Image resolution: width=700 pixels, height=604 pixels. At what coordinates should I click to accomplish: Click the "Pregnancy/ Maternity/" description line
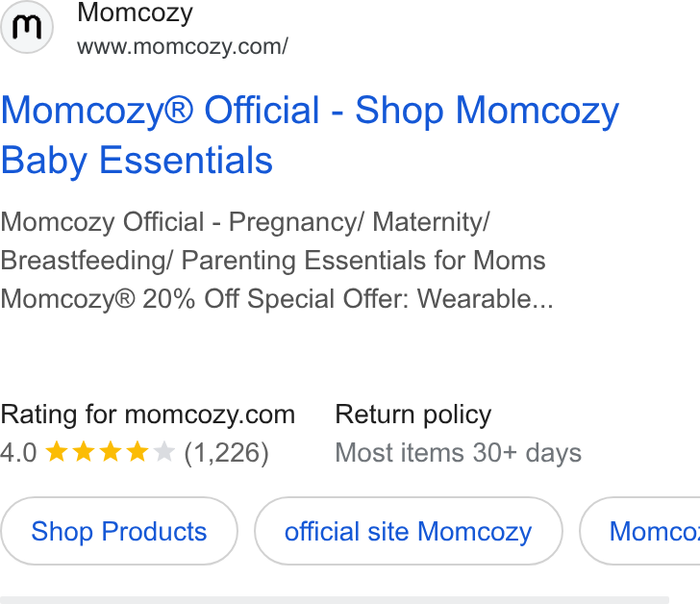coord(360,222)
